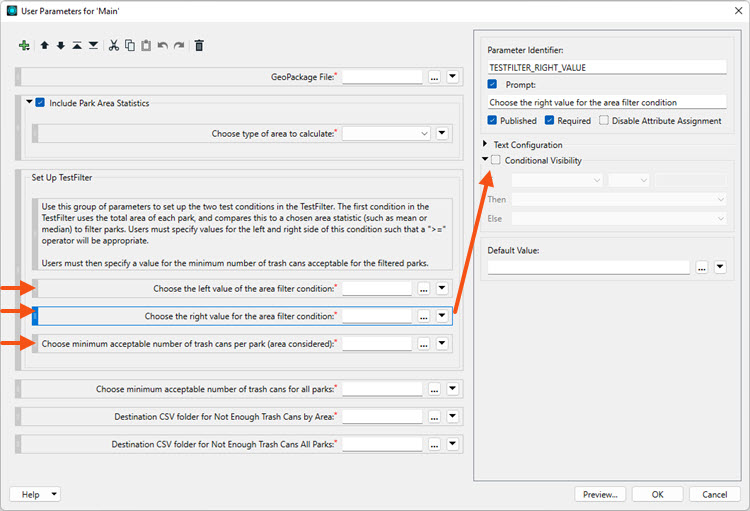Open 'Choose type of area to calculate' dropdown
The image size is (750, 511).
click(x=386, y=133)
